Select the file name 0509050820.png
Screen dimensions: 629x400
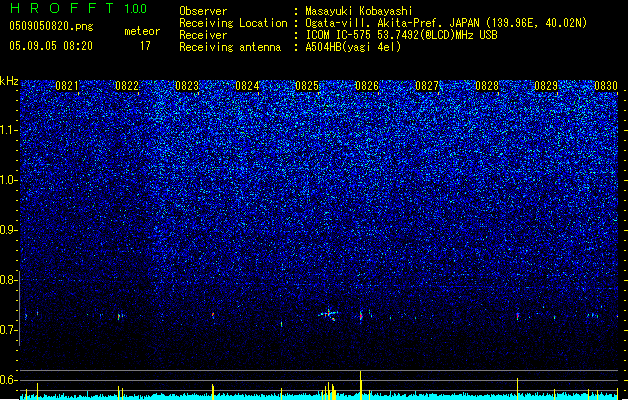51,26
